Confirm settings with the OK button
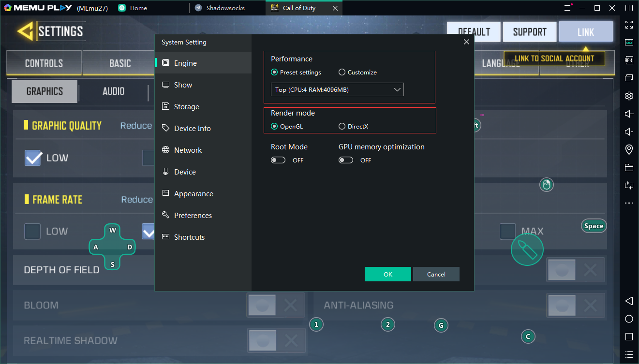Screen dimensions: 639x364 click(x=387, y=274)
